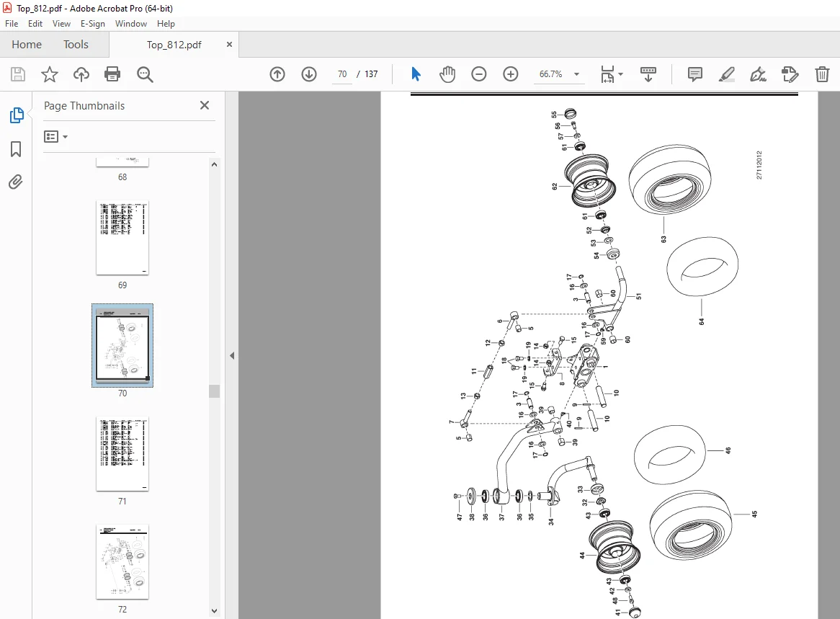Open the fit page width options
Viewport: 840px width, 619px height.
(607, 74)
